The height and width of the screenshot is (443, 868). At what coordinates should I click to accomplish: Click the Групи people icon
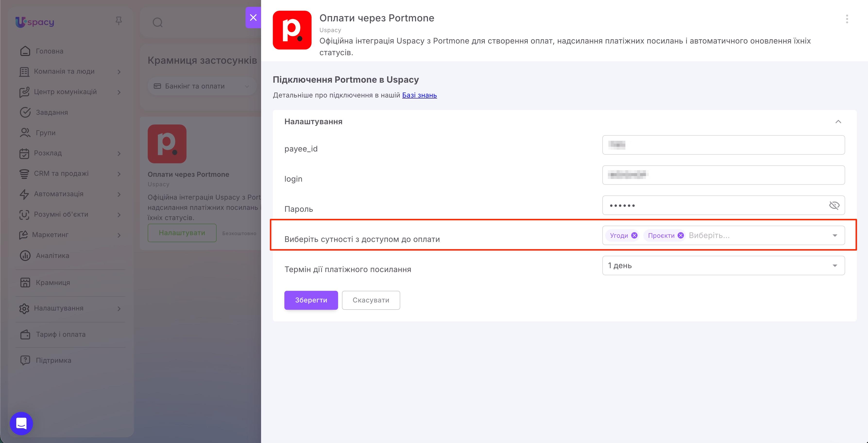[x=25, y=133]
